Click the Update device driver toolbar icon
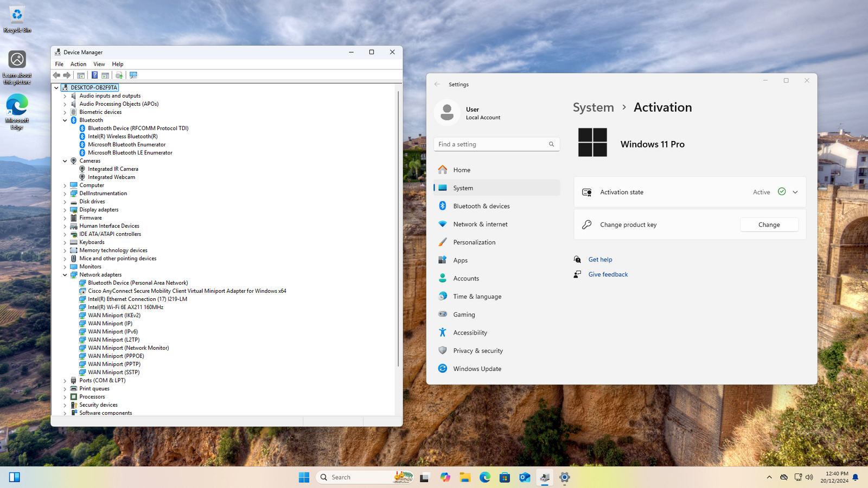Image resolution: width=868 pixels, height=488 pixels. click(x=119, y=75)
